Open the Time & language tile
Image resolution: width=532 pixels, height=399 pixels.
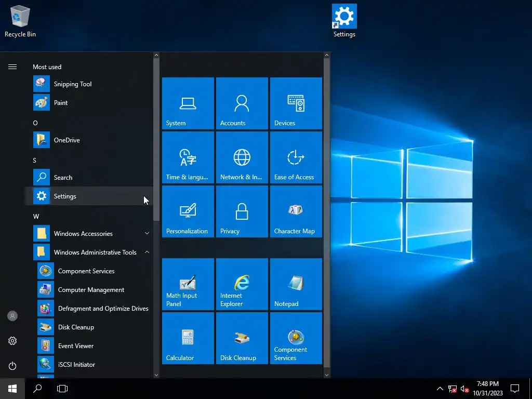point(188,157)
